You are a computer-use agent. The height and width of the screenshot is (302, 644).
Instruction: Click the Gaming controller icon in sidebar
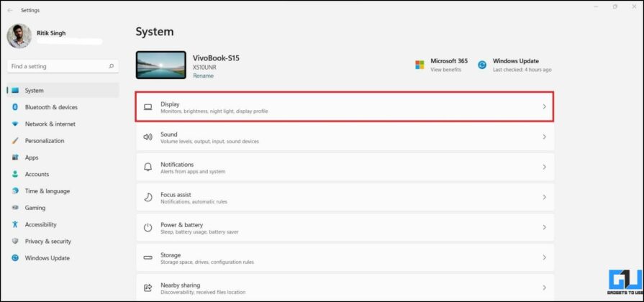click(x=15, y=208)
